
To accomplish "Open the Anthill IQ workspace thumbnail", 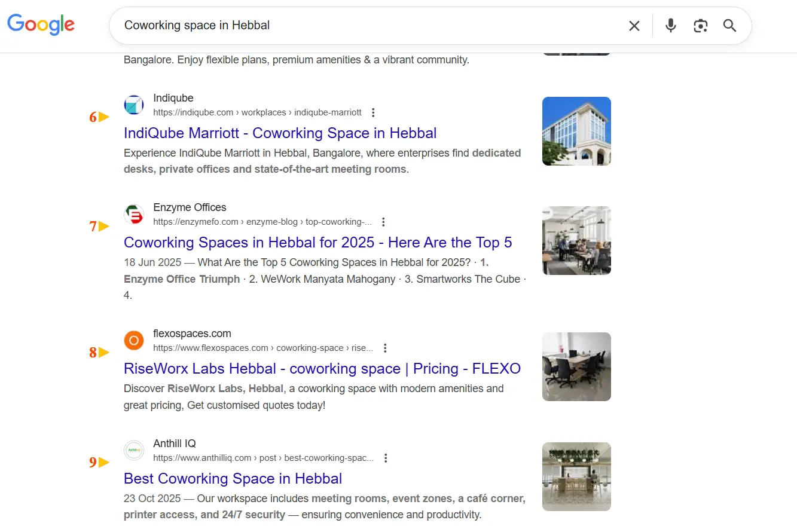I will pos(576,476).
